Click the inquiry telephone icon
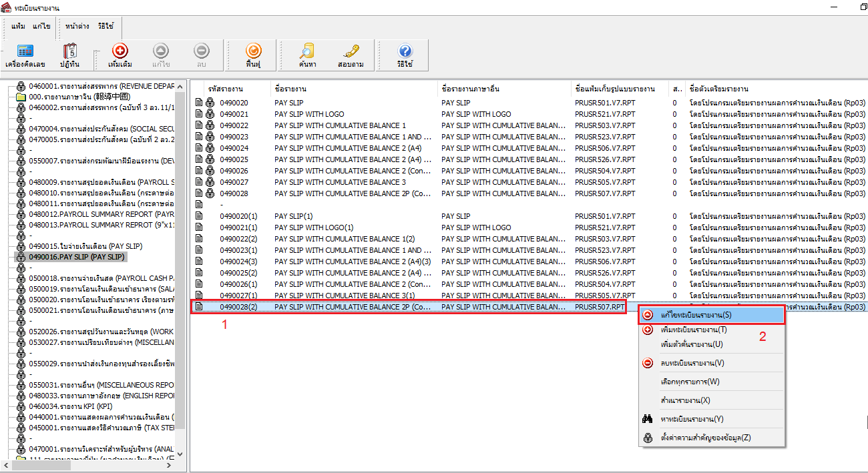 (x=351, y=55)
